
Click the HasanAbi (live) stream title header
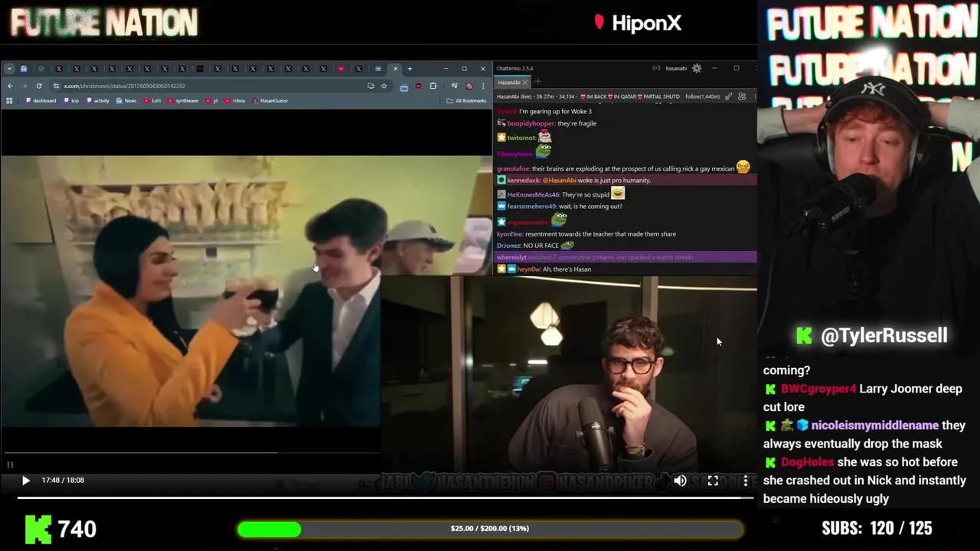pos(588,96)
